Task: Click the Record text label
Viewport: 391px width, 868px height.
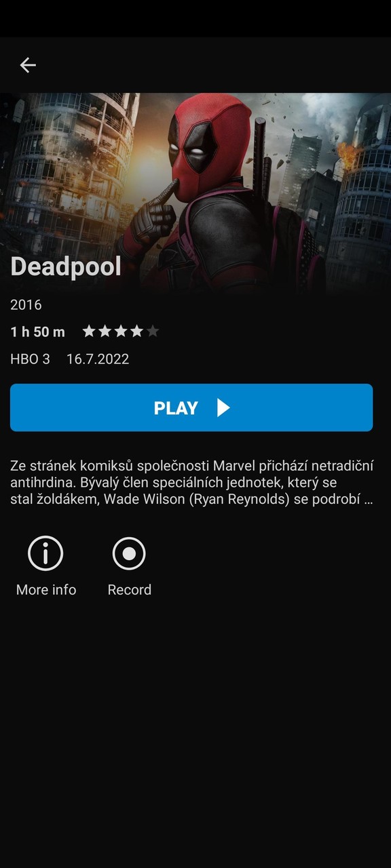Action: [x=130, y=590]
